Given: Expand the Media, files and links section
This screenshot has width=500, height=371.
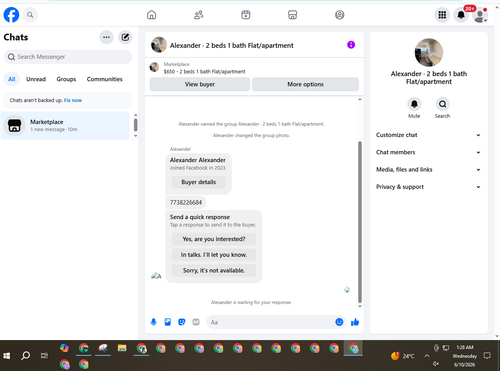Looking at the screenshot, I should (x=428, y=170).
